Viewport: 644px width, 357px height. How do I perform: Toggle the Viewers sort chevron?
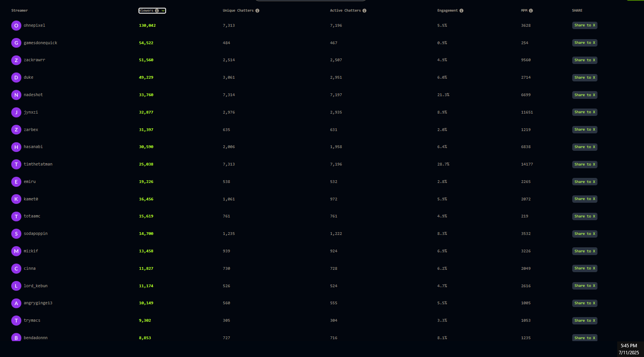click(163, 10)
